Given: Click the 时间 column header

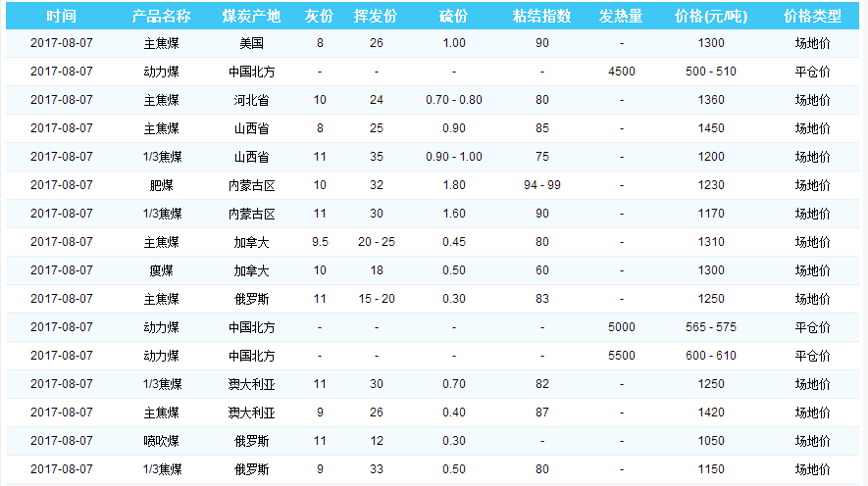Looking at the screenshot, I should tap(61, 17).
